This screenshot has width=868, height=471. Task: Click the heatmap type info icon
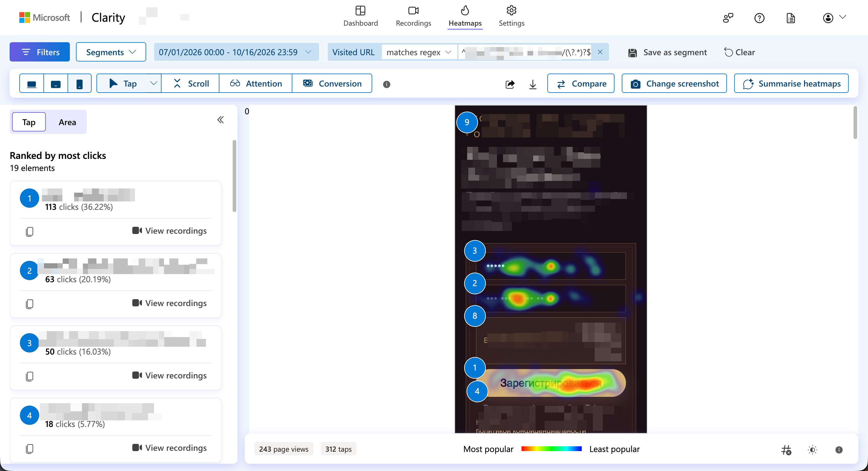(x=386, y=84)
